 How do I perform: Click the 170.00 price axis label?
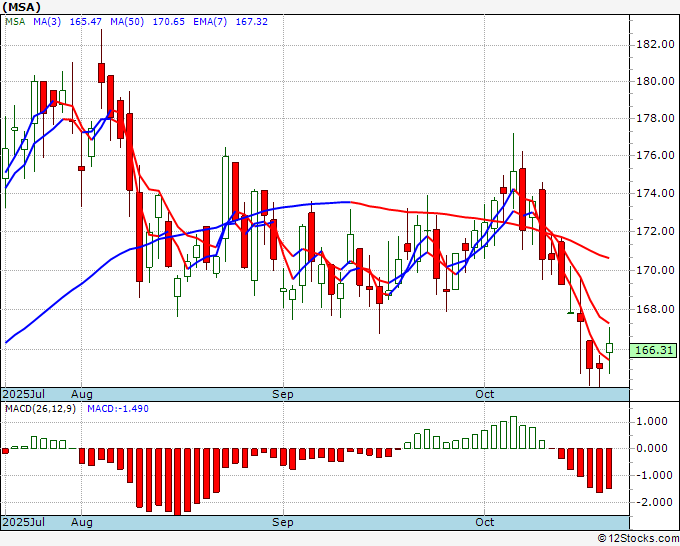pos(655,270)
